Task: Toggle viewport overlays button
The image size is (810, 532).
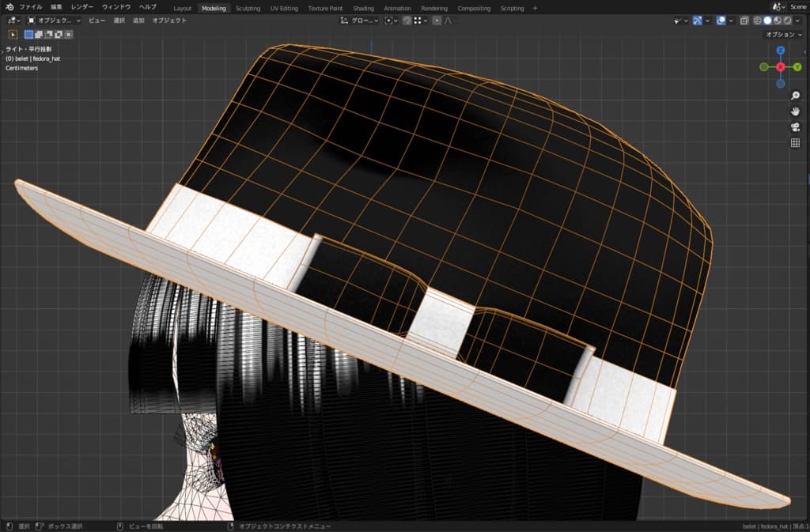Action: pyautogui.click(x=721, y=21)
